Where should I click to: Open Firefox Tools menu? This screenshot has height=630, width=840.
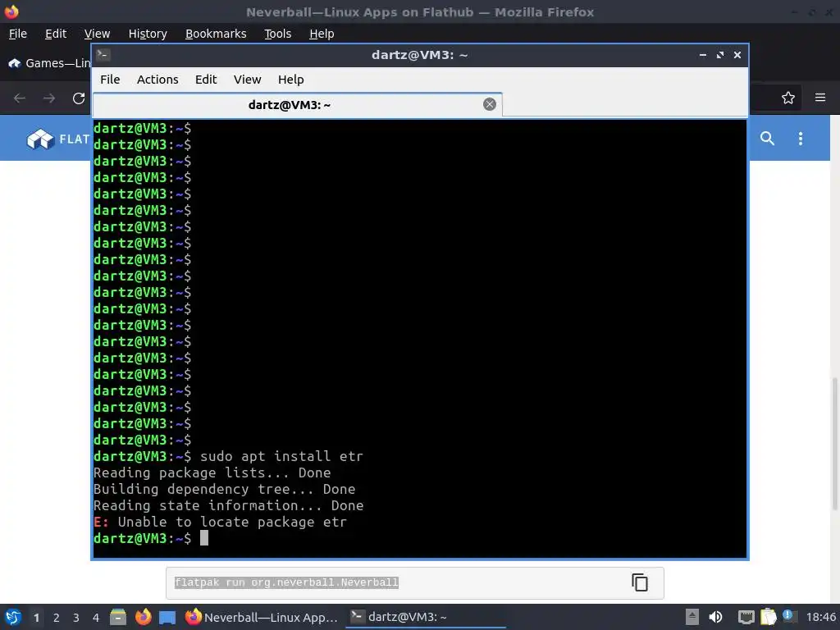click(277, 34)
